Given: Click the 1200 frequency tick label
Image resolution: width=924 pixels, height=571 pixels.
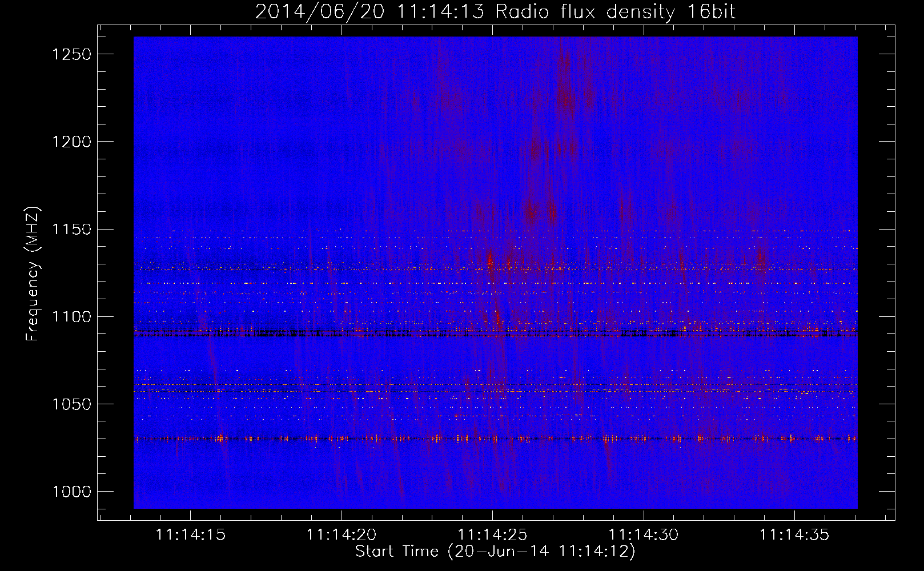Looking at the screenshot, I should [x=71, y=142].
